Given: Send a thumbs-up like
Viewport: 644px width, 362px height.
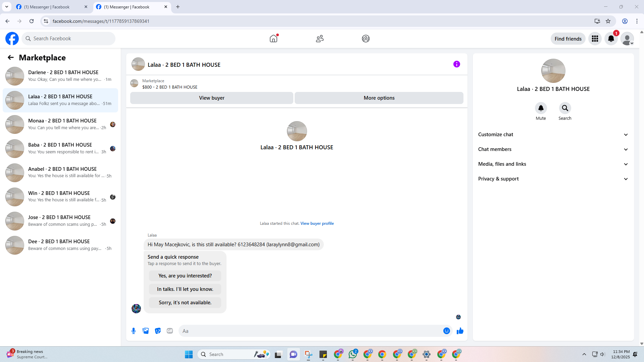Looking at the screenshot, I should click(x=460, y=331).
